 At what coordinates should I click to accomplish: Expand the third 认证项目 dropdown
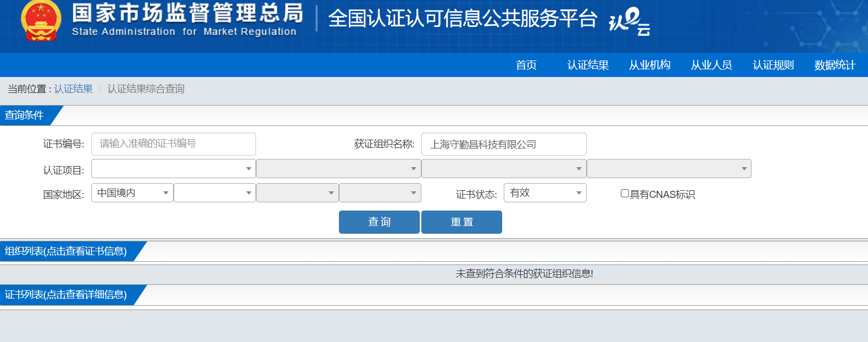(x=504, y=169)
